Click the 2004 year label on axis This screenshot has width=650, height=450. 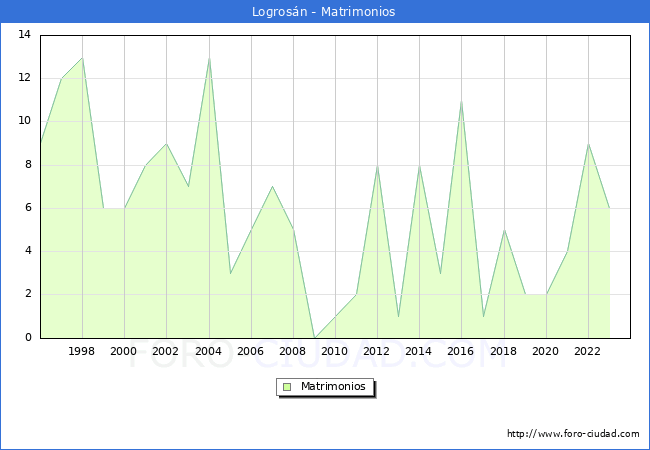(x=209, y=351)
